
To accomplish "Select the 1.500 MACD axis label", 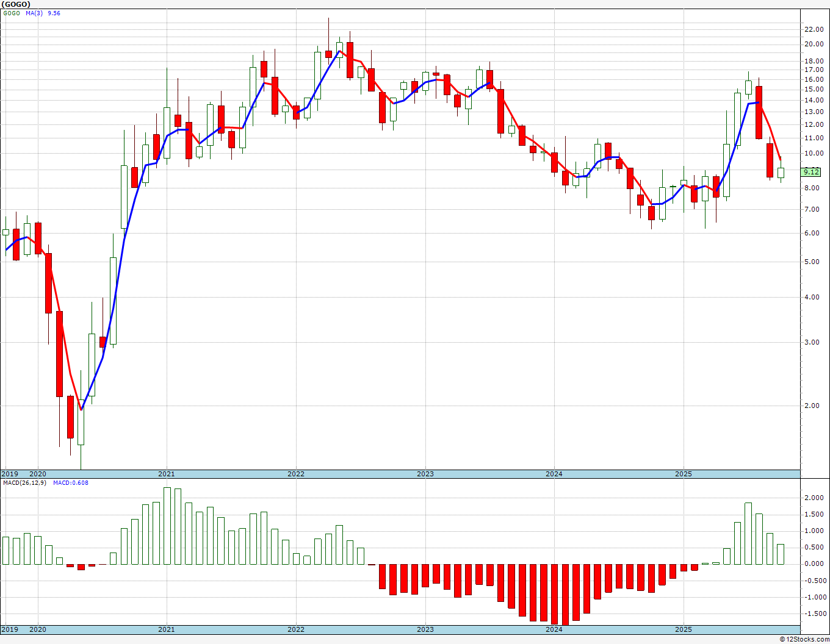I will click(814, 514).
